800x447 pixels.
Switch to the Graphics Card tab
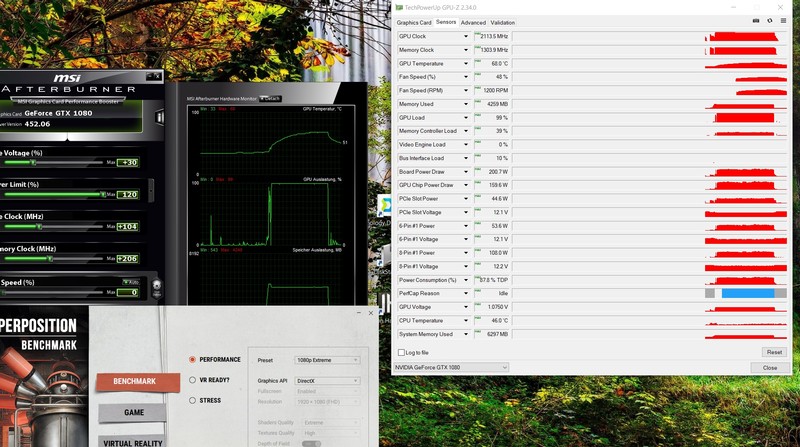click(414, 22)
